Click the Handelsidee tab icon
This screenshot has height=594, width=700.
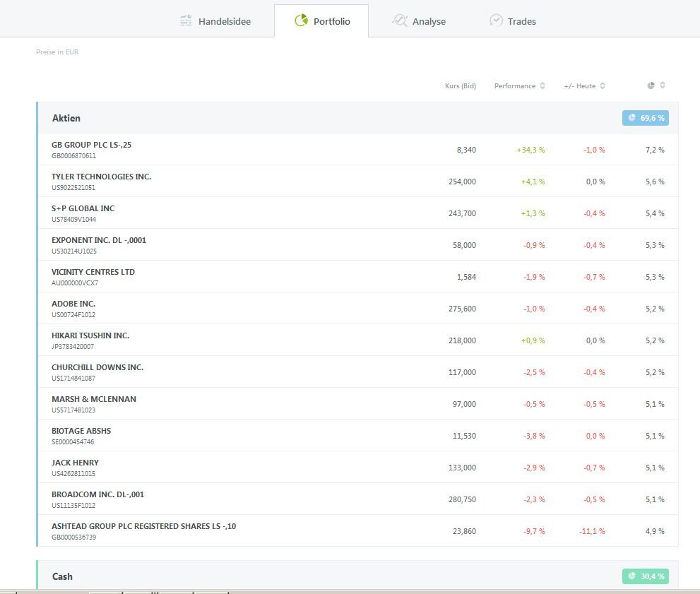[x=186, y=20]
